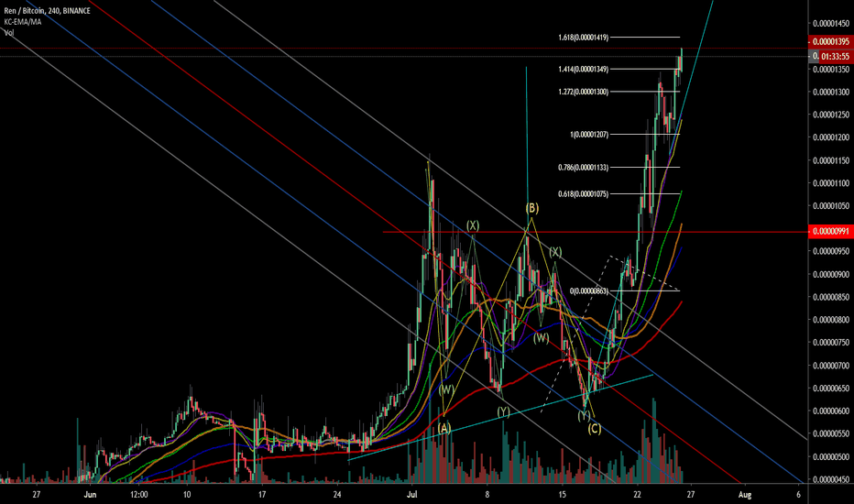The width and height of the screenshot is (854, 504).
Task: Click 0.00000750 on the price axis
Action: tap(830, 343)
